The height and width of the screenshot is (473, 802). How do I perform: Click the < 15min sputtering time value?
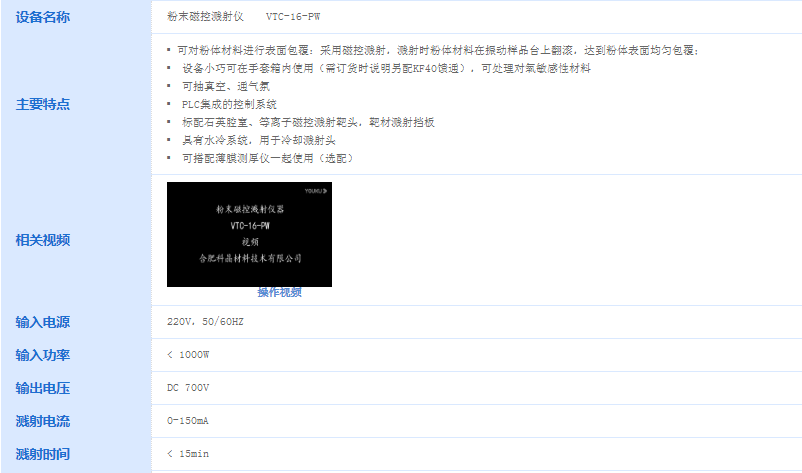[188, 454]
